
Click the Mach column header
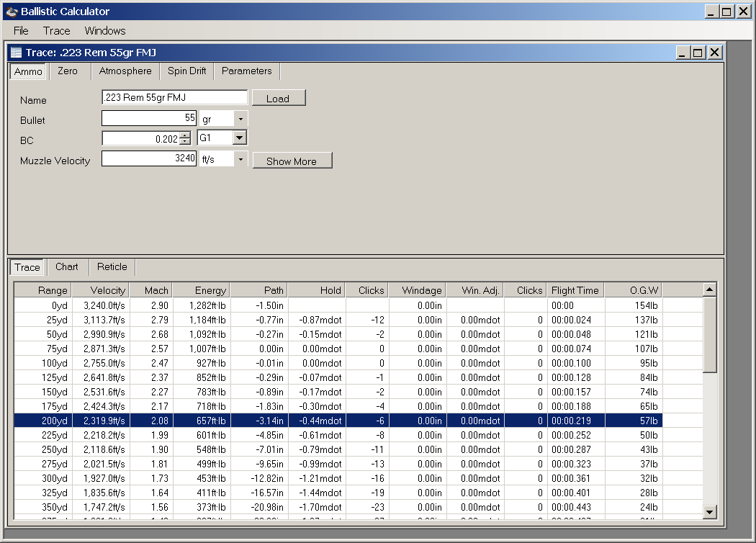point(151,290)
